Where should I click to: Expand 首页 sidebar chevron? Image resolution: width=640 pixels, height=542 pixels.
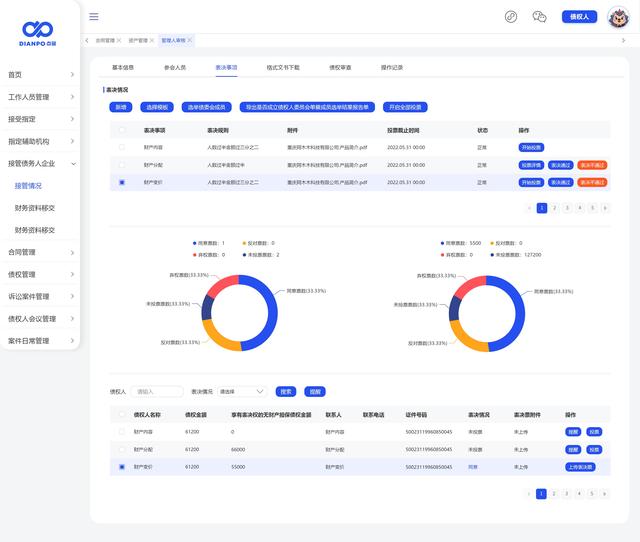(72, 75)
